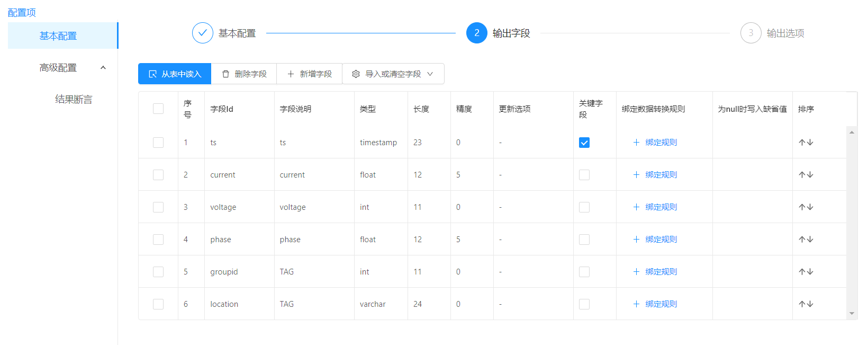Viewport: 868px width, 345px height.
Task: Click the trash icon for 删除字段
Action: point(226,74)
